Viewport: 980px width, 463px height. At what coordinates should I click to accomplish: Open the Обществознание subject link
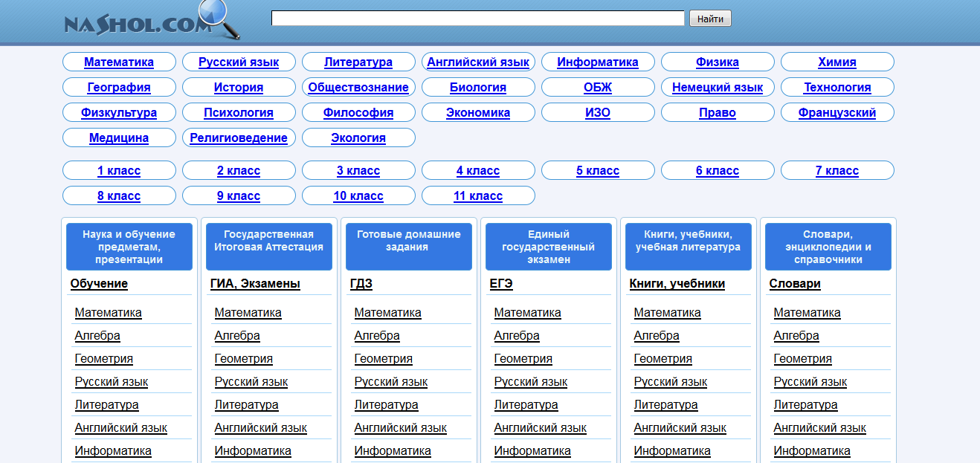point(358,88)
